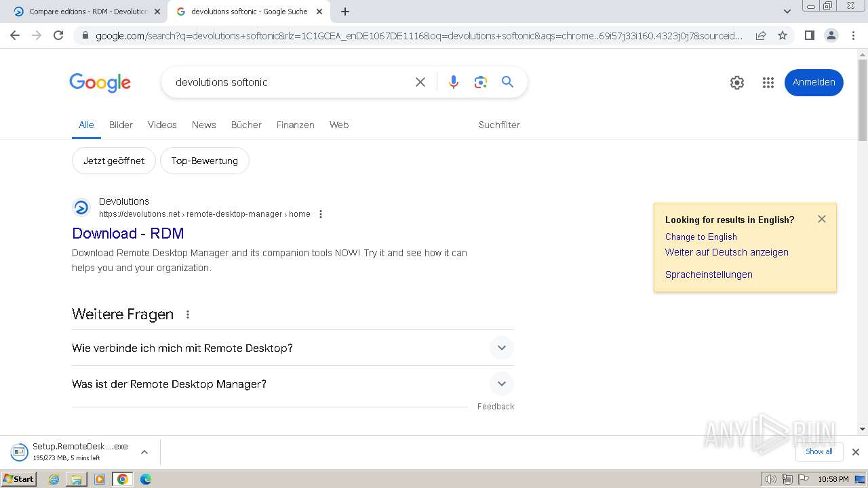Click Chrome taskbar icon

[x=122, y=479]
